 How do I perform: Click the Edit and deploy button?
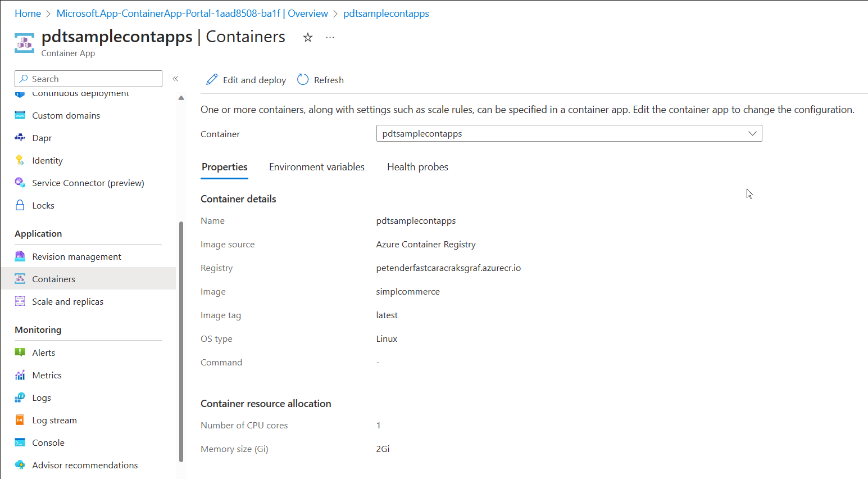coord(245,79)
